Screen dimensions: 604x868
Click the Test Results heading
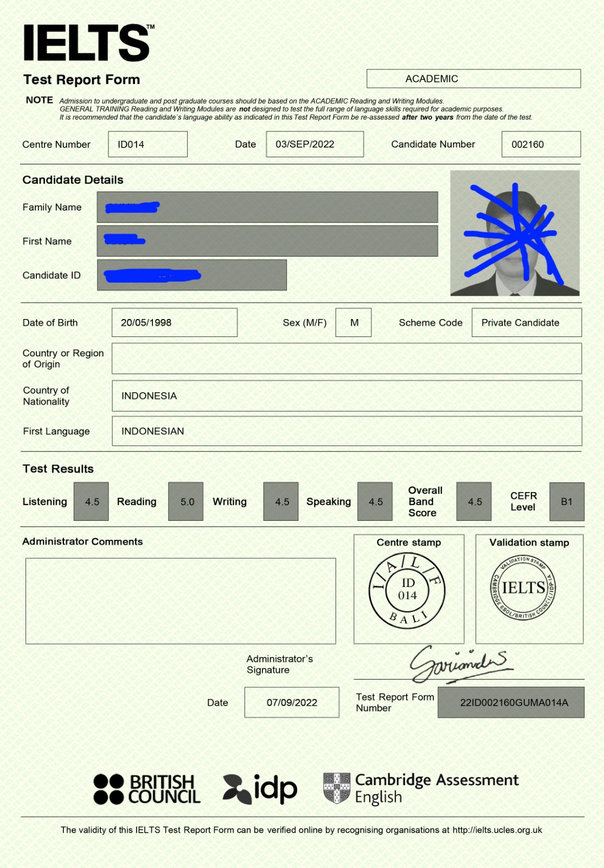pos(58,469)
